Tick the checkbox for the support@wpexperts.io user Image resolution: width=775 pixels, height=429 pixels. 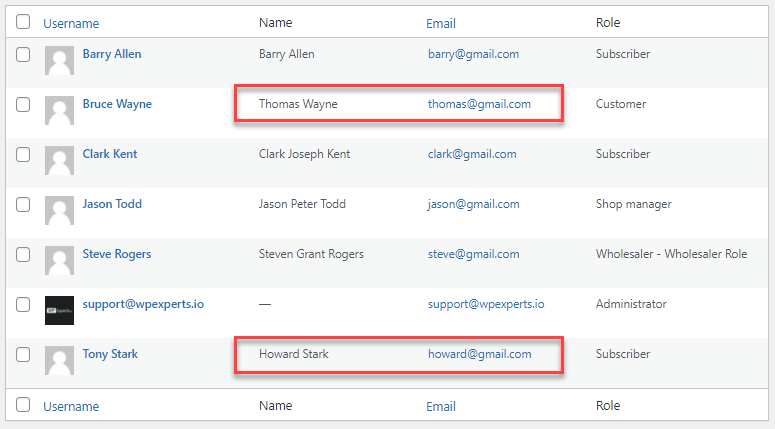click(x=23, y=304)
